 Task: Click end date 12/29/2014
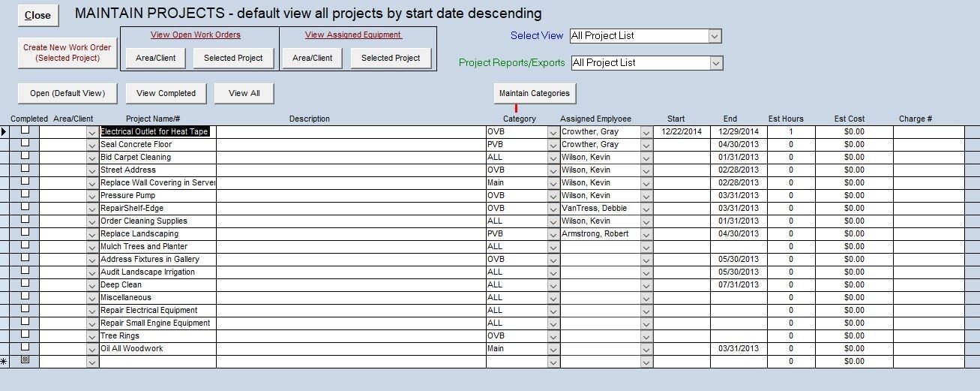click(x=739, y=131)
